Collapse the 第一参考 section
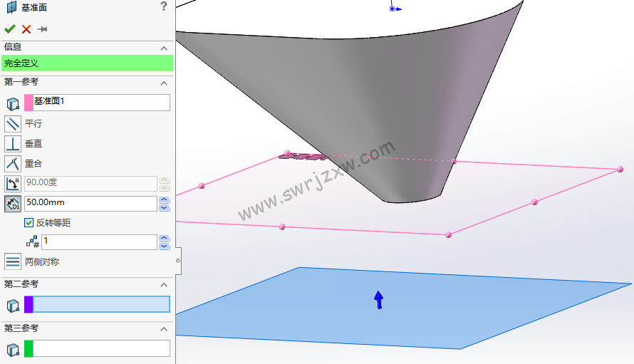The height and width of the screenshot is (364, 634). pos(164,83)
